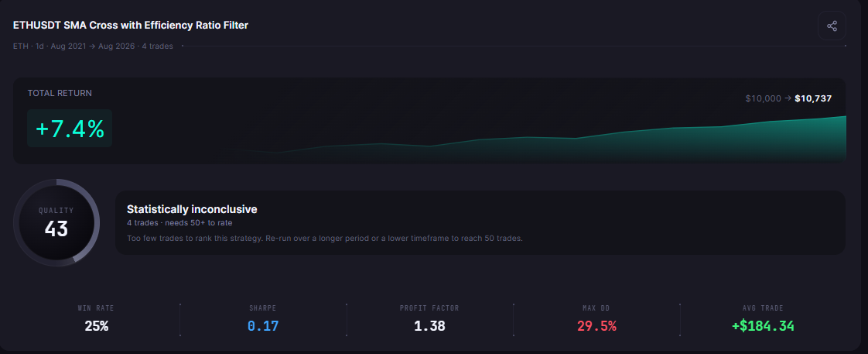The width and height of the screenshot is (868, 354).
Task: Click the Quality 43 score gauge
Action: [56, 222]
